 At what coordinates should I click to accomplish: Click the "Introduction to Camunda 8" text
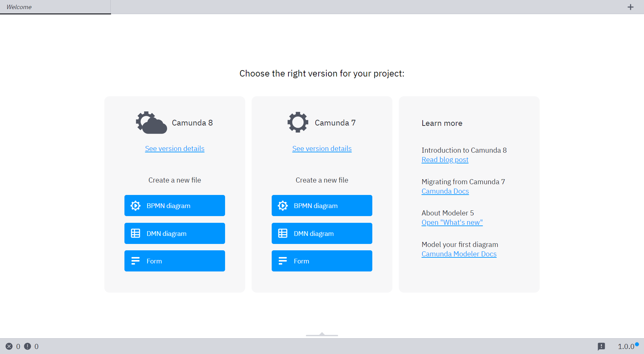[464, 150]
